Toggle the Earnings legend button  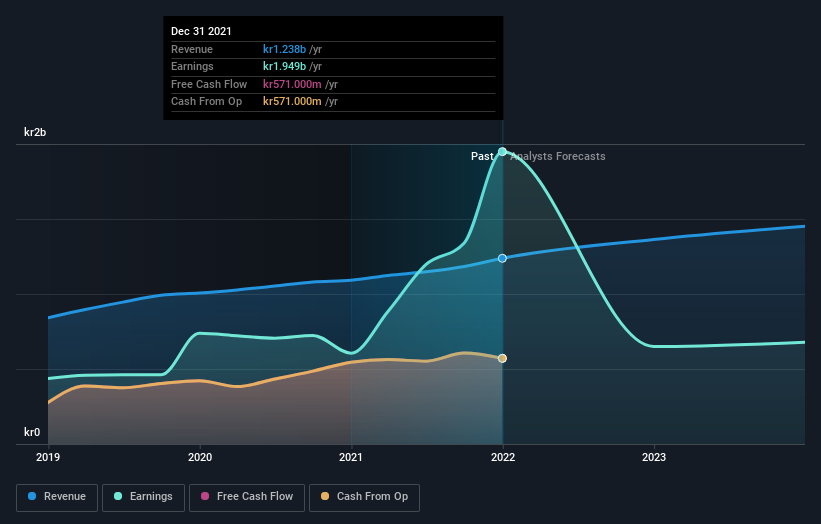click(x=143, y=497)
